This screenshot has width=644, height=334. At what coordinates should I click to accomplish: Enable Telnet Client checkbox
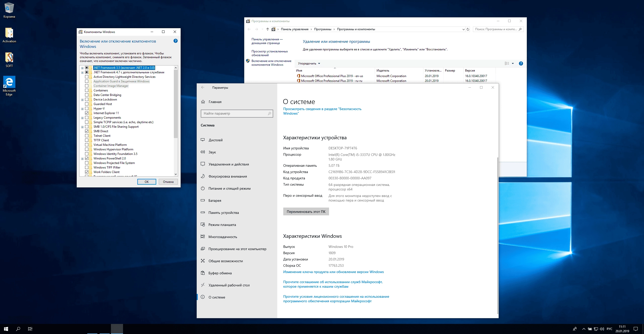[87, 136]
